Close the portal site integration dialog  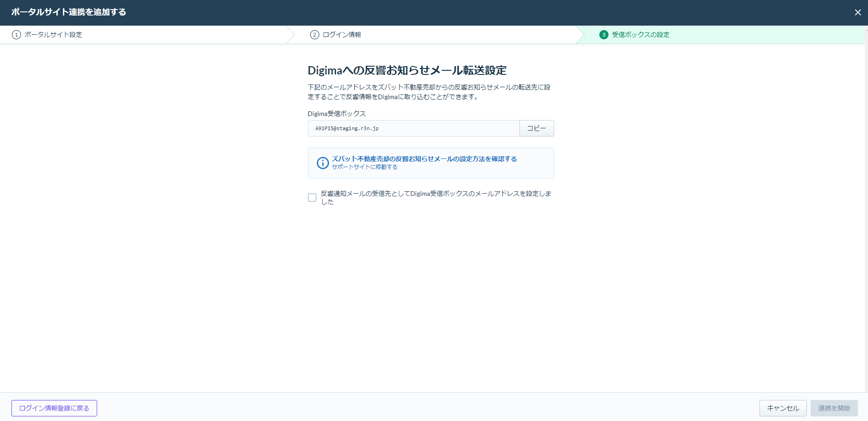click(858, 12)
